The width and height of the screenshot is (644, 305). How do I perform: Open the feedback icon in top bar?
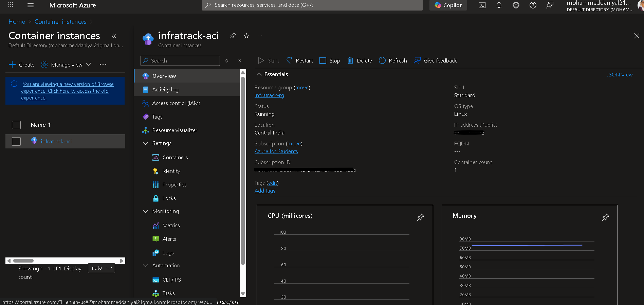(x=550, y=5)
